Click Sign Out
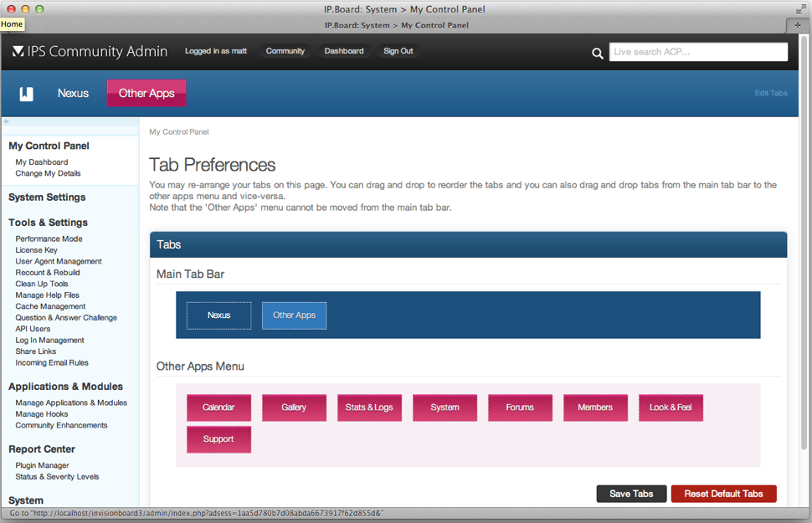The image size is (812, 523). pos(398,51)
